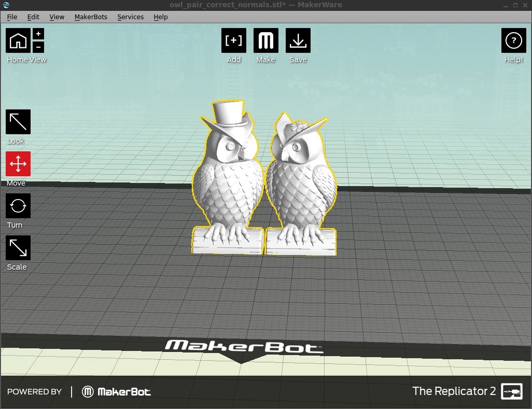This screenshot has width=532, height=409.
Task: Open the Edit menu
Action: coord(33,17)
